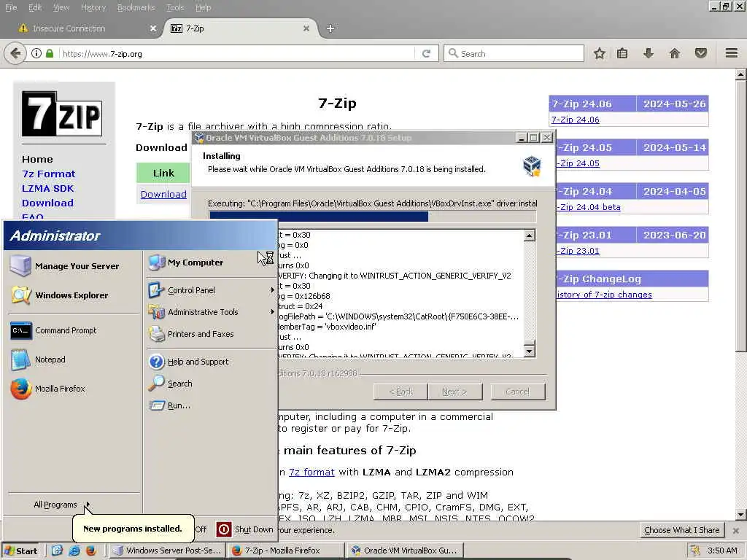747x560 pixels.
Task: Switch to Oracle VM VirtualBox taskbar item
Action: coord(405,551)
